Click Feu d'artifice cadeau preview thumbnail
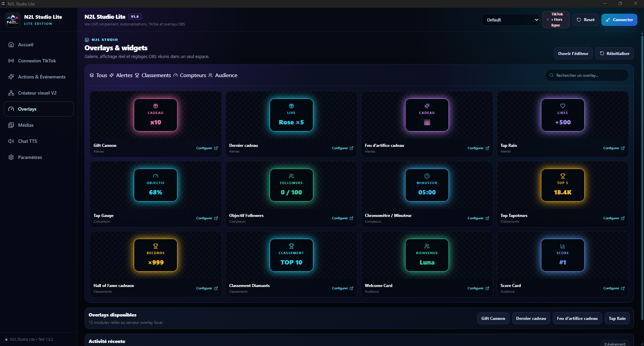This screenshot has width=644, height=346. (427, 115)
